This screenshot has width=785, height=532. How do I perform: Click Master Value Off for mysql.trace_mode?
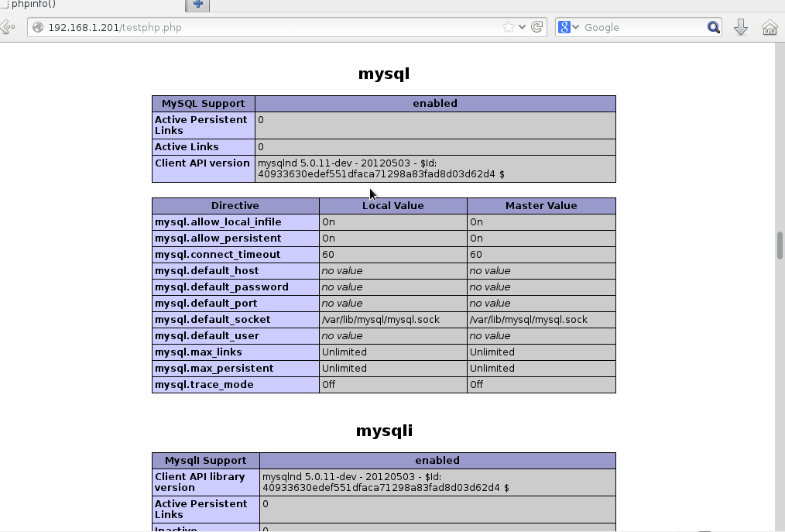pyautogui.click(x=541, y=385)
